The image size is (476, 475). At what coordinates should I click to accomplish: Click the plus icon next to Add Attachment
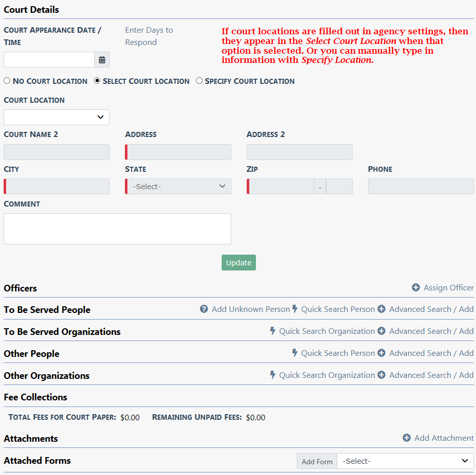click(407, 438)
